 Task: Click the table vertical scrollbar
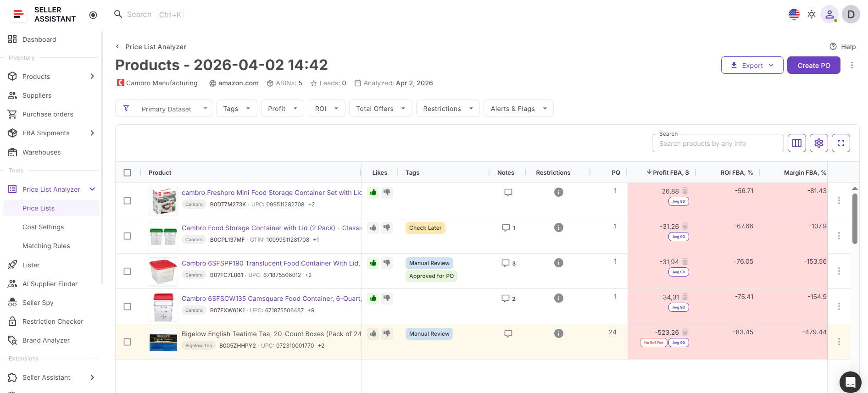855,219
